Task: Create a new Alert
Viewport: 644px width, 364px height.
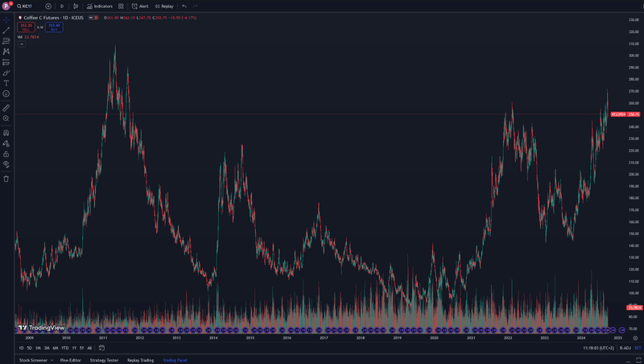Action: [140, 6]
